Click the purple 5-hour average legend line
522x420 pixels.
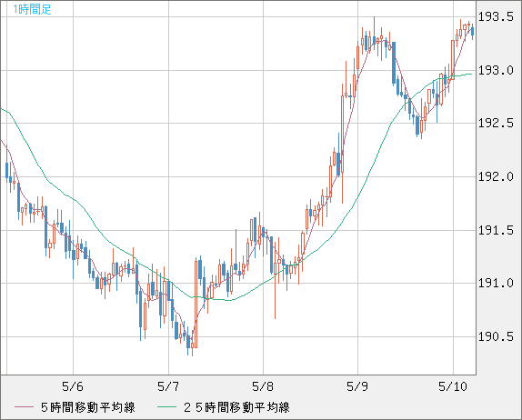[24, 407]
